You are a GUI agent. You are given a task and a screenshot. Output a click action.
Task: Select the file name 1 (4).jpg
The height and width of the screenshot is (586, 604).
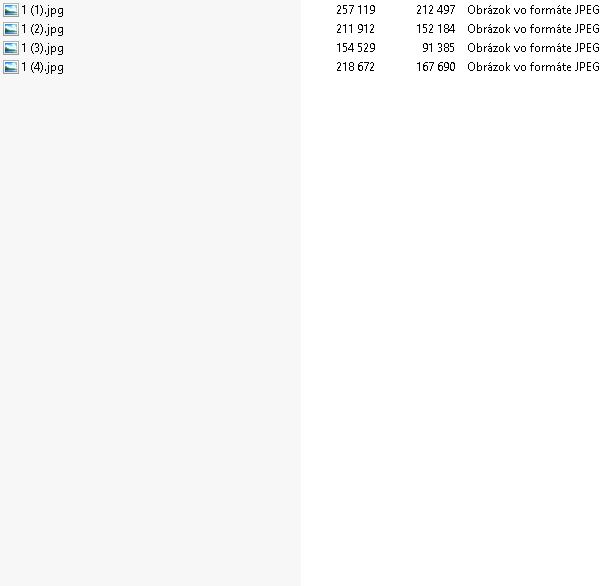(42, 67)
